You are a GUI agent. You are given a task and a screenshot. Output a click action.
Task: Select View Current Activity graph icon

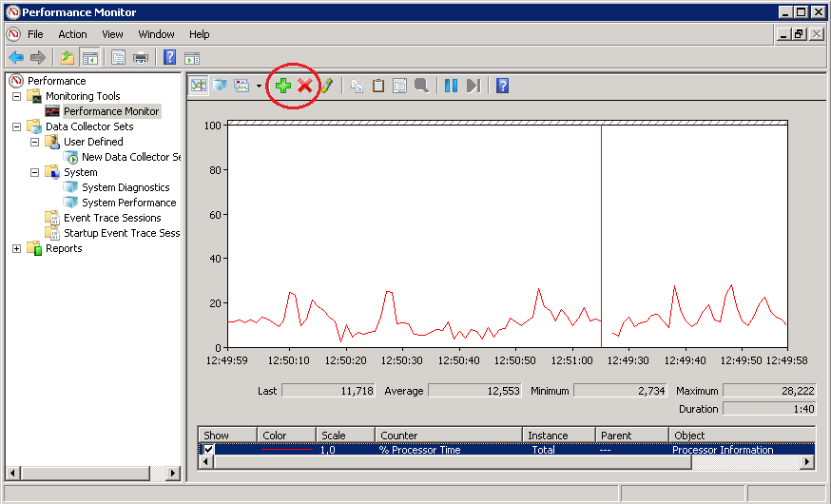[x=199, y=86]
